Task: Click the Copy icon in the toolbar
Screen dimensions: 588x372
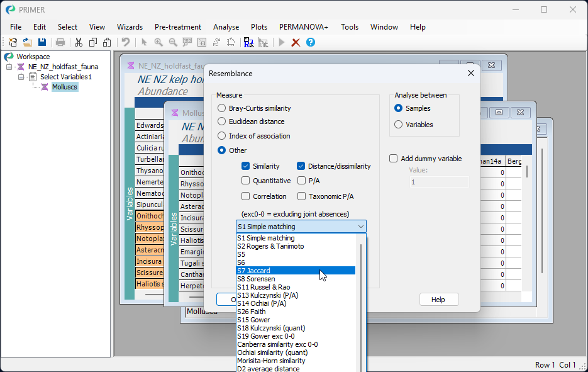Action: pos(93,42)
